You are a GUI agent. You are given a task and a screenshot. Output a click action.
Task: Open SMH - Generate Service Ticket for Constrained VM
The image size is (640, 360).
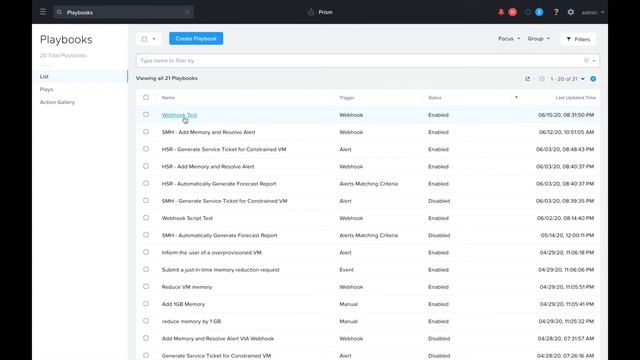[224, 201]
